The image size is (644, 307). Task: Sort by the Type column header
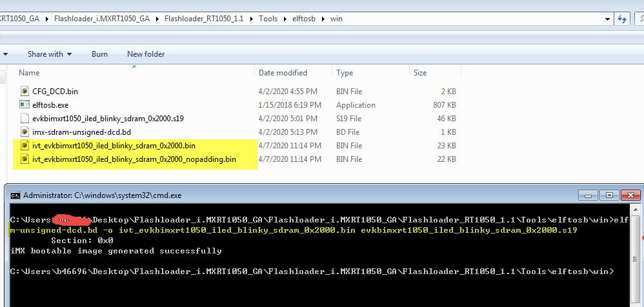coord(344,73)
